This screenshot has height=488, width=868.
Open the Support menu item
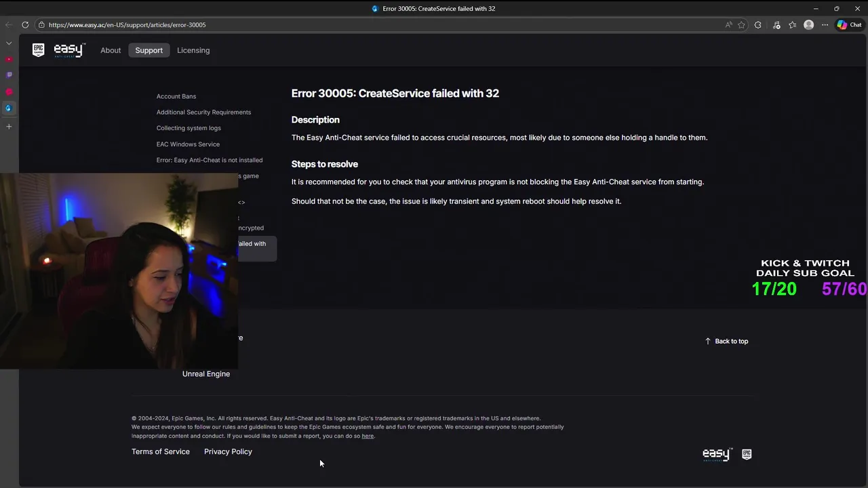(149, 50)
